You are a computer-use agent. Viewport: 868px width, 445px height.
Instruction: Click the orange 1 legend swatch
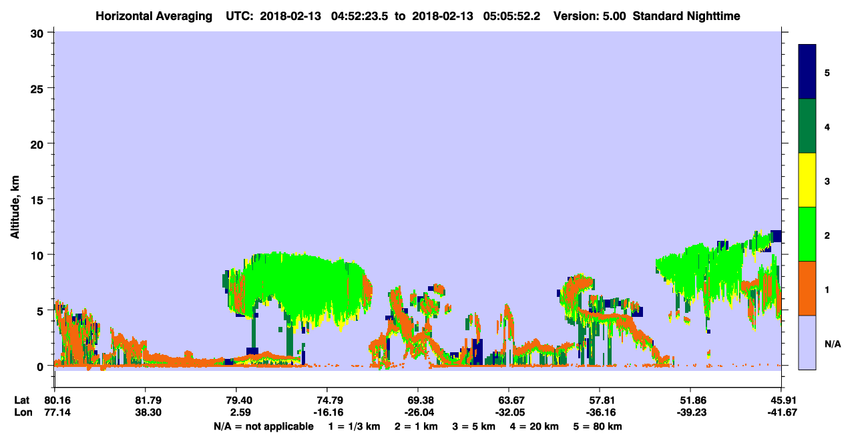[x=807, y=288]
